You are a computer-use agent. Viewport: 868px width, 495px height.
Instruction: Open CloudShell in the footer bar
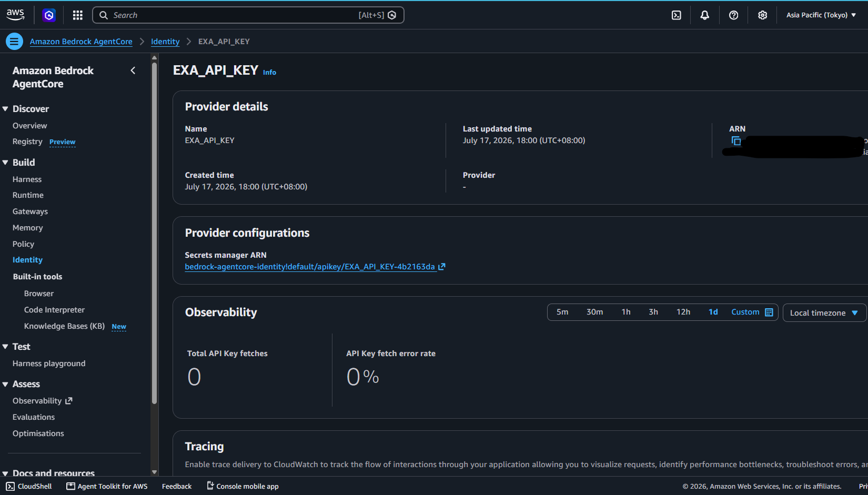pyautogui.click(x=29, y=486)
